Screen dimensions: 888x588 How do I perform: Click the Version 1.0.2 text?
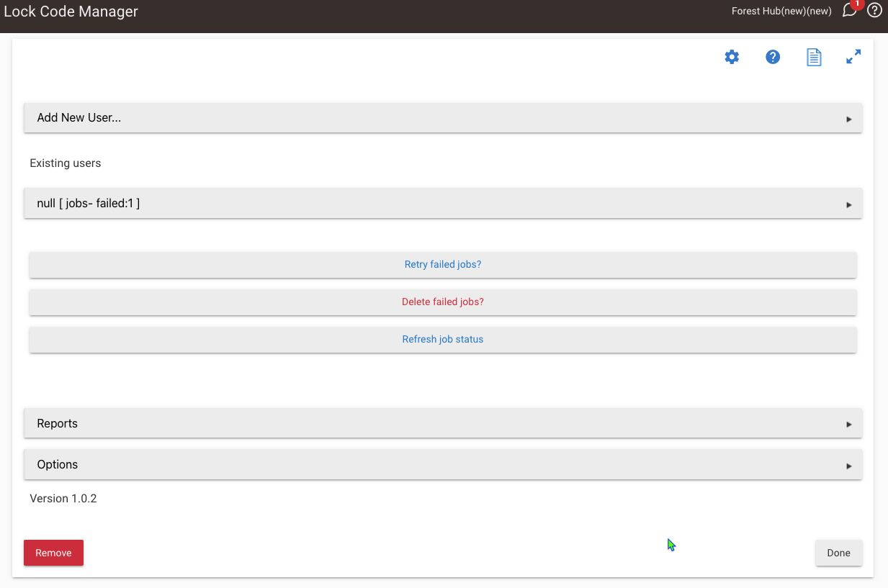click(63, 498)
